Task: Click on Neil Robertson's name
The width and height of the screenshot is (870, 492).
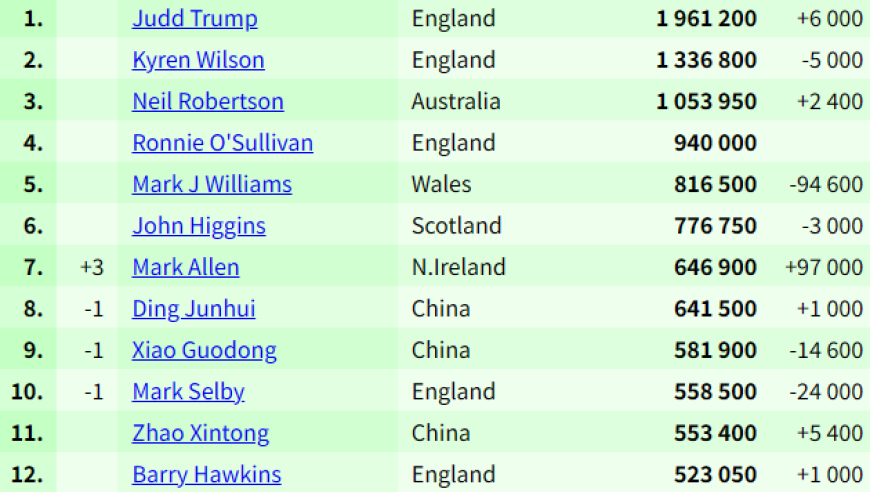Action: pos(208,102)
